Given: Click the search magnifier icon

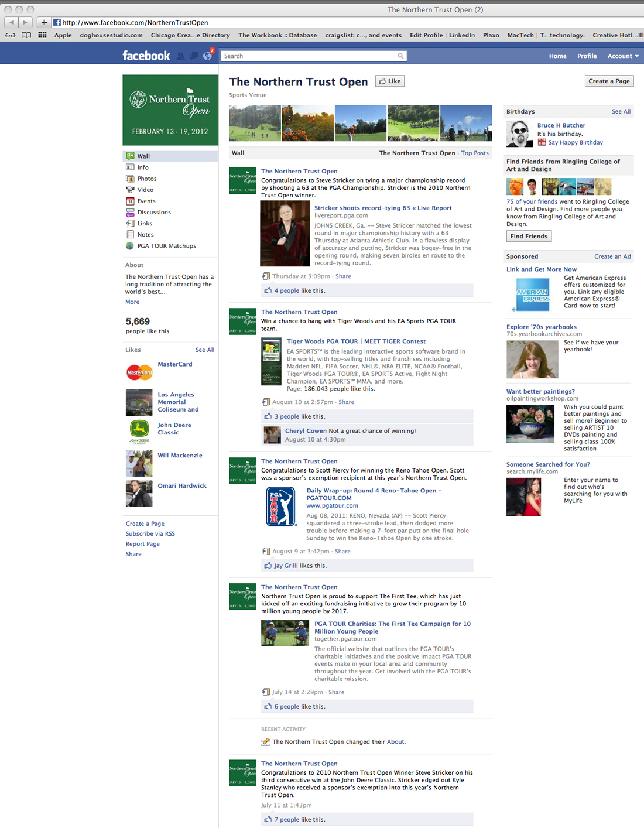Looking at the screenshot, I should point(400,56).
